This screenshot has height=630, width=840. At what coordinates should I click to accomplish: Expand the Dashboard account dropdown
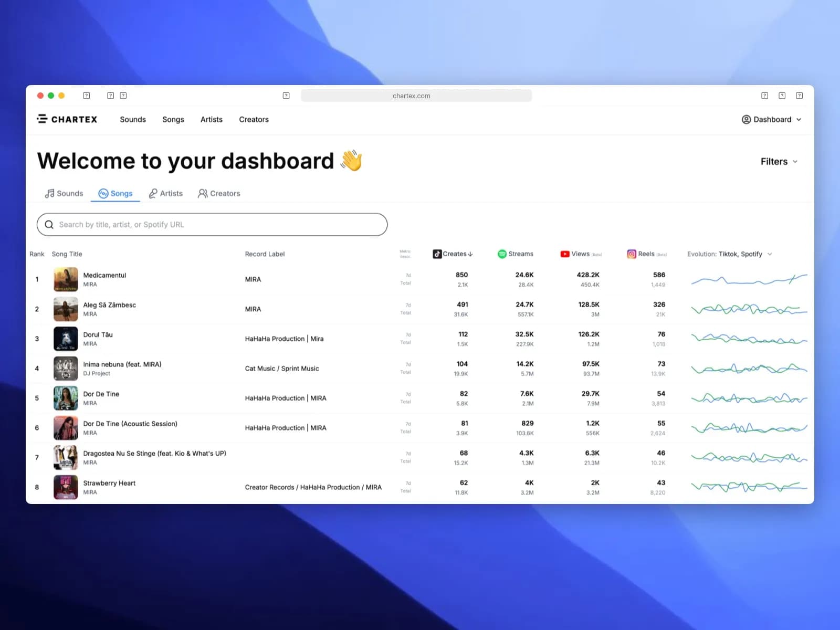(x=799, y=119)
